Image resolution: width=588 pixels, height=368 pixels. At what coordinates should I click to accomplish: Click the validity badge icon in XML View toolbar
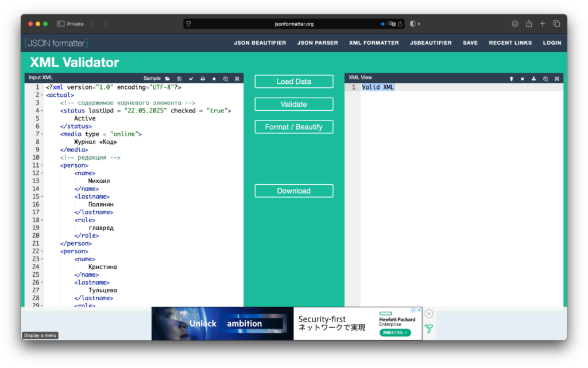click(512, 79)
